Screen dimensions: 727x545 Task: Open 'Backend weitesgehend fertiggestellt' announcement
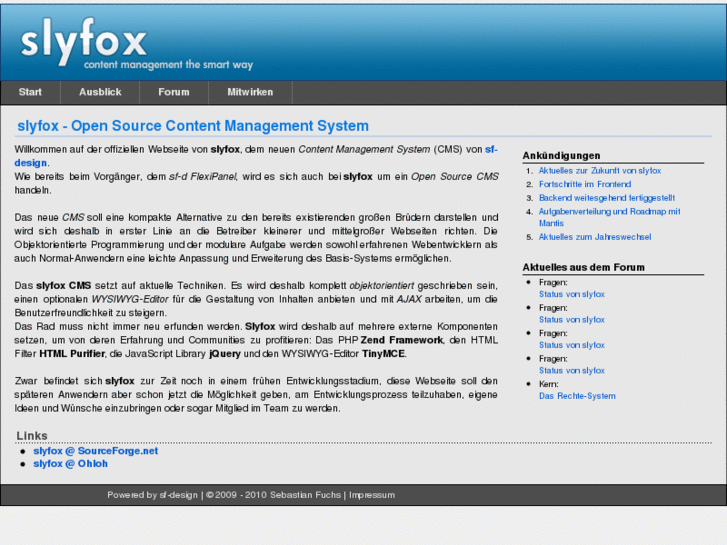click(606, 198)
